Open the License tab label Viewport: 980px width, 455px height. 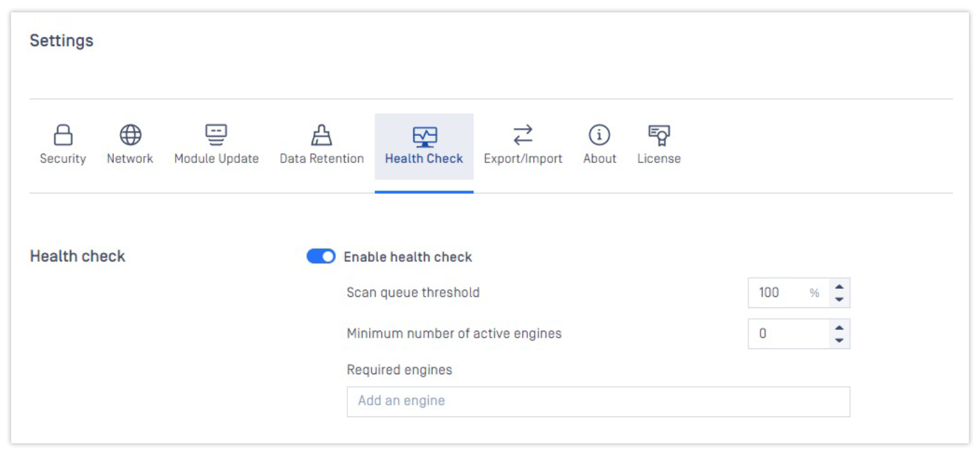[x=659, y=159]
